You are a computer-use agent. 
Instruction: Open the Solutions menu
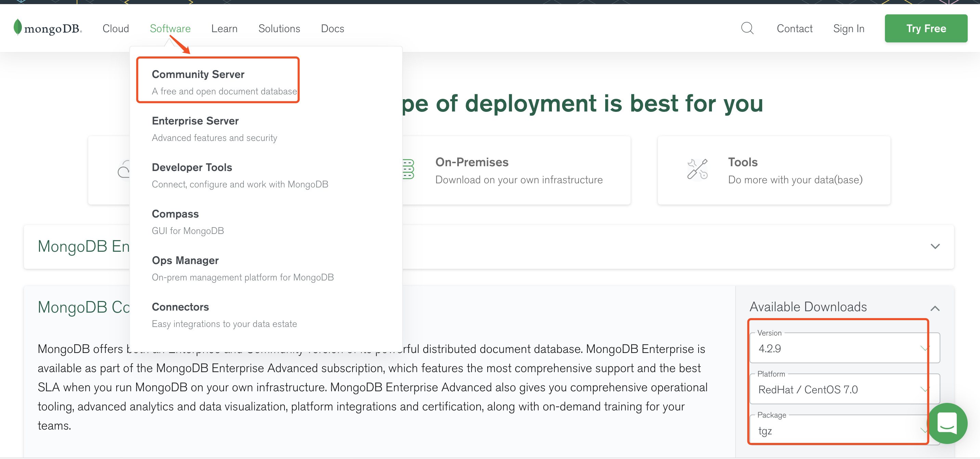coord(279,28)
